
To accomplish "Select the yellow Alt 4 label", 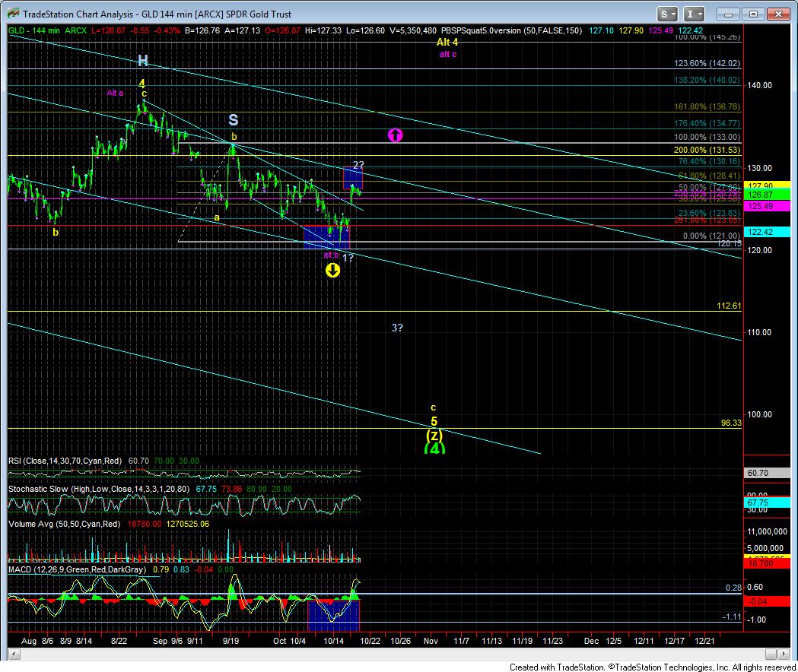I will point(447,43).
